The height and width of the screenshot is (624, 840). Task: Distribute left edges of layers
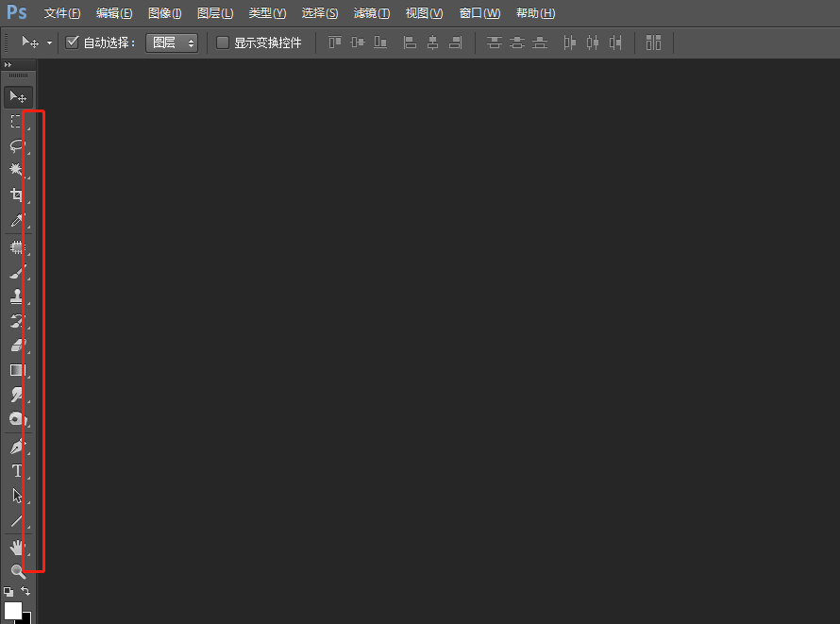click(569, 42)
